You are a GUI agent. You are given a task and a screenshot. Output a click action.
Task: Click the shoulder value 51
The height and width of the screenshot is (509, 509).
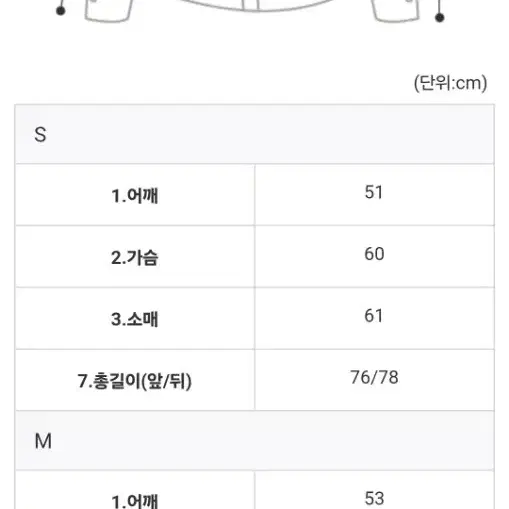374,192
